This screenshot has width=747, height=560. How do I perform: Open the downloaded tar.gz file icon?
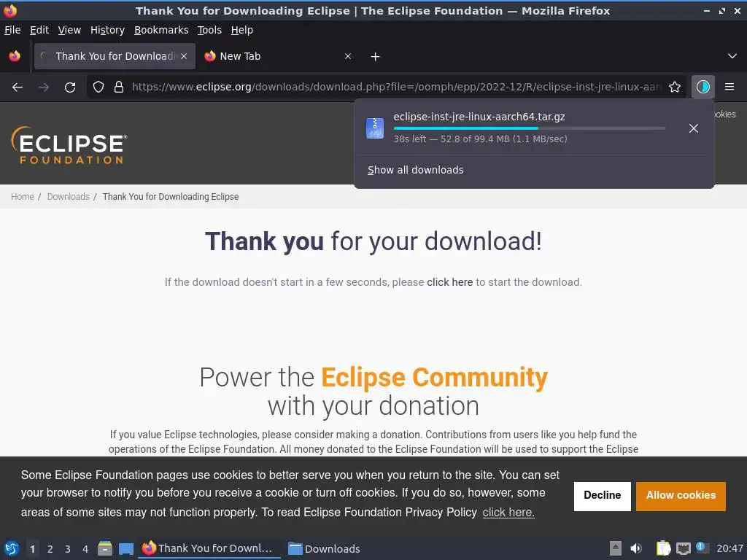click(375, 128)
